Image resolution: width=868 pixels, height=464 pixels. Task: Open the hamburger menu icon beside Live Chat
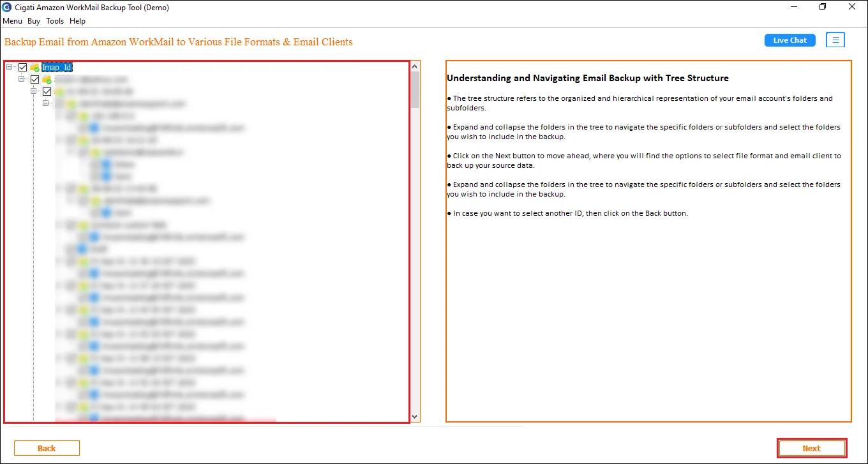click(835, 40)
